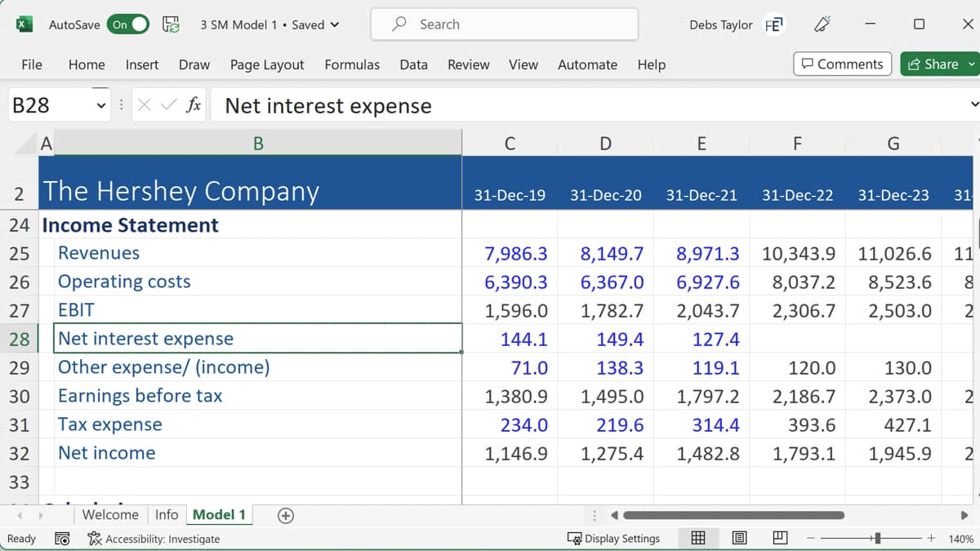
Task: Click the New Sheet plus icon
Action: pyautogui.click(x=286, y=515)
